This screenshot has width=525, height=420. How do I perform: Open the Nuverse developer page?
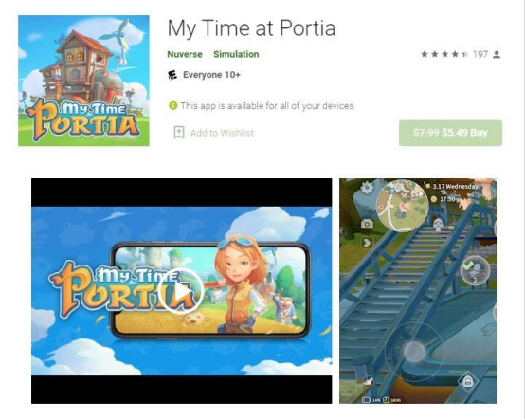(185, 54)
